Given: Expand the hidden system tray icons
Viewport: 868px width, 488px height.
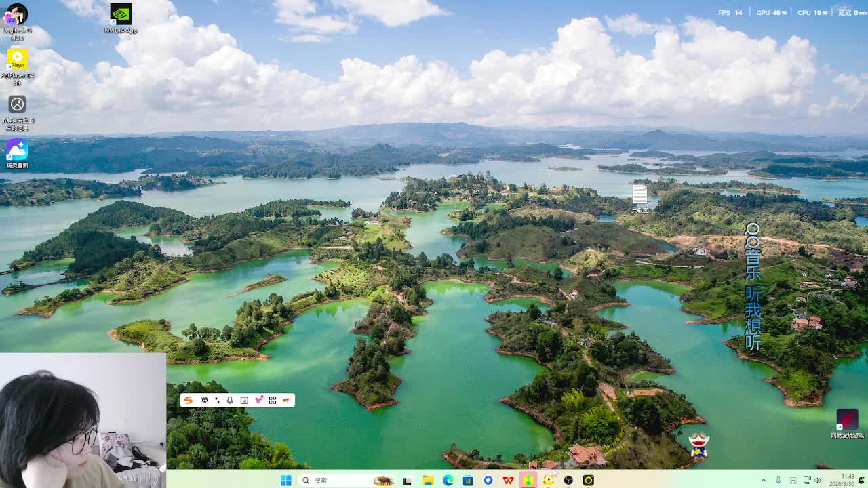Looking at the screenshot, I should pyautogui.click(x=764, y=480).
